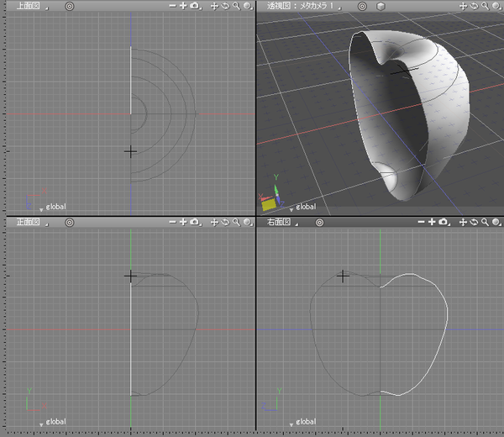
Task: Click the target circle icon in right view header
Action: click(x=319, y=224)
